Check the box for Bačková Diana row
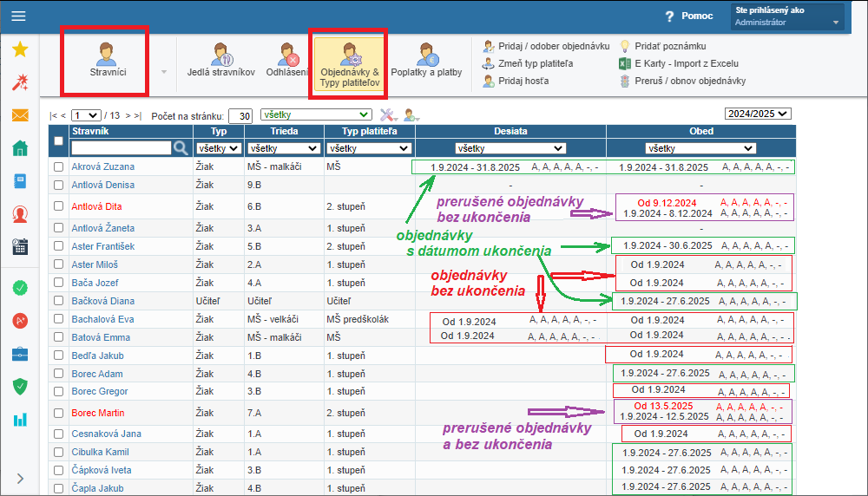 (58, 302)
